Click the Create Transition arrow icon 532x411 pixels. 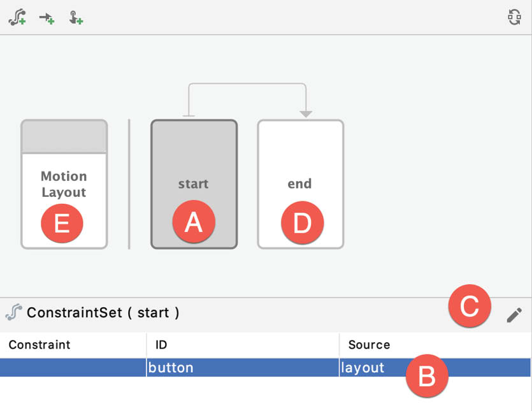(47, 18)
